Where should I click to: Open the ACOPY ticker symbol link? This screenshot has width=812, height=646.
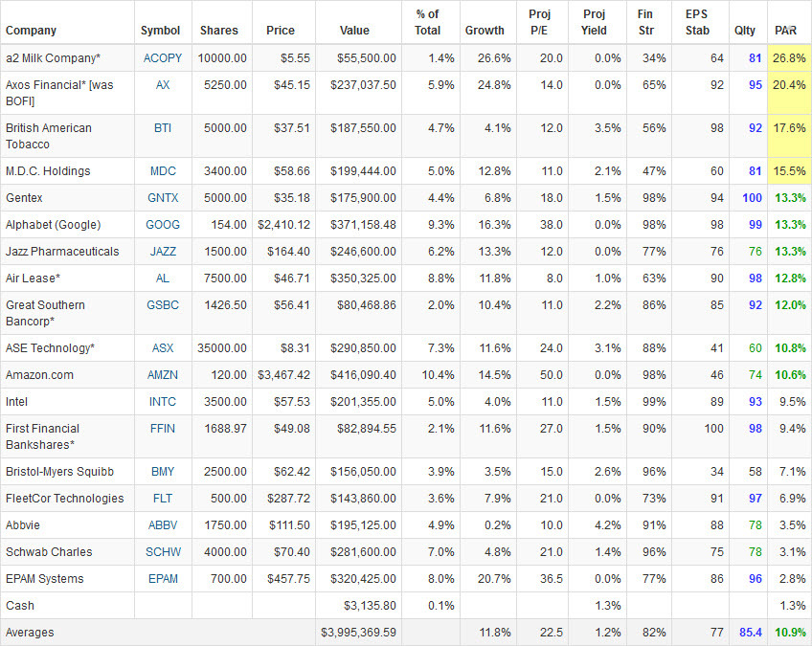click(x=163, y=58)
